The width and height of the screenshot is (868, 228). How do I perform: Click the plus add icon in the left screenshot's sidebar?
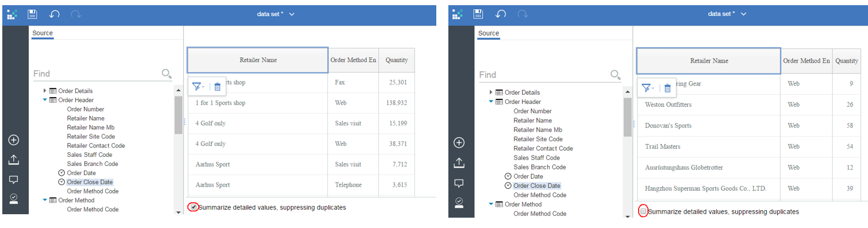[14, 140]
